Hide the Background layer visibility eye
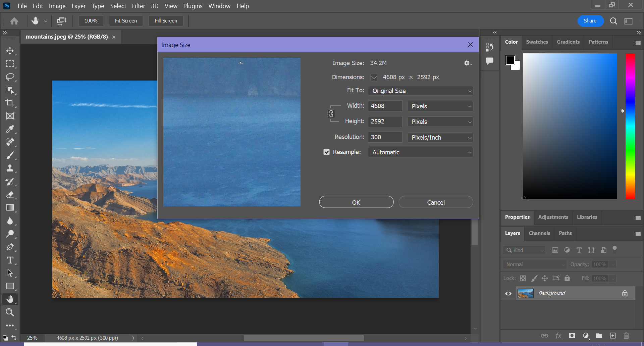Image resolution: width=644 pixels, height=346 pixels. (x=508, y=293)
